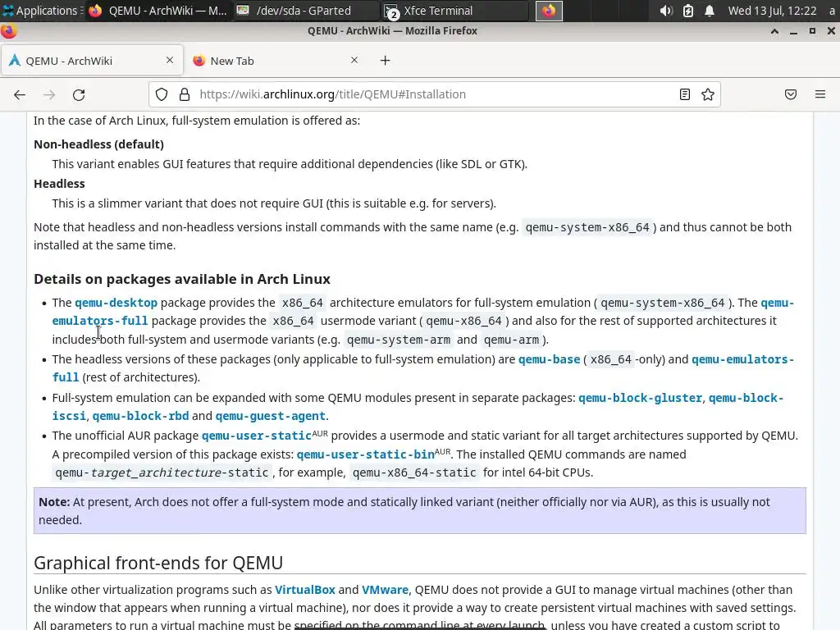Bookmark this page with the star
This screenshot has height=630, width=840.
point(708,95)
